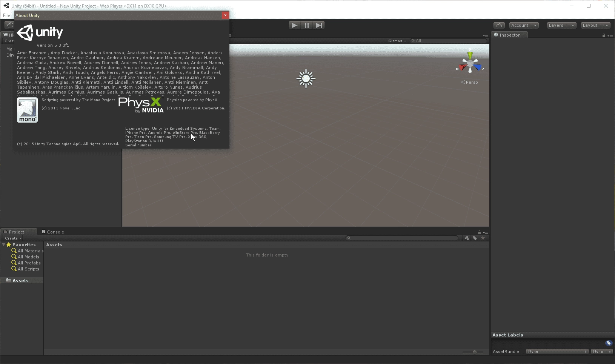Click the Unity Technologies copyright text
This screenshot has width=615, height=364.
coord(68,144)
